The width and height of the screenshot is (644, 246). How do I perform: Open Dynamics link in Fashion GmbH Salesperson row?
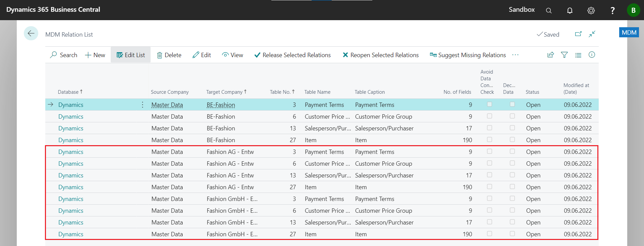[x=71, y=222]
